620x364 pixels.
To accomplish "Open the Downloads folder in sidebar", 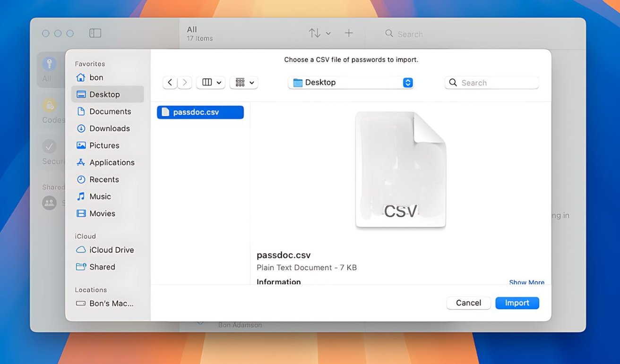I will (x=110, y=128).
